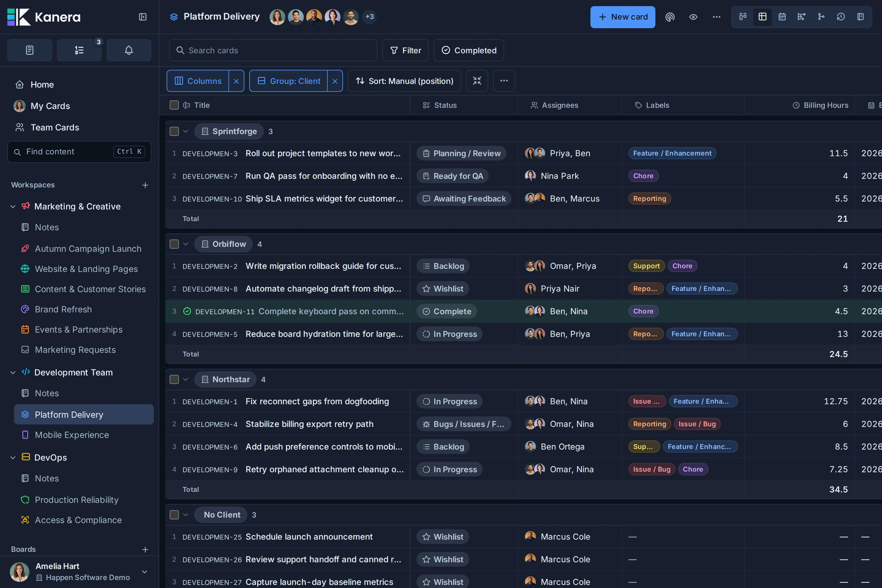Collapse all groups icon
882x588 pixels.
coord(477,81)
